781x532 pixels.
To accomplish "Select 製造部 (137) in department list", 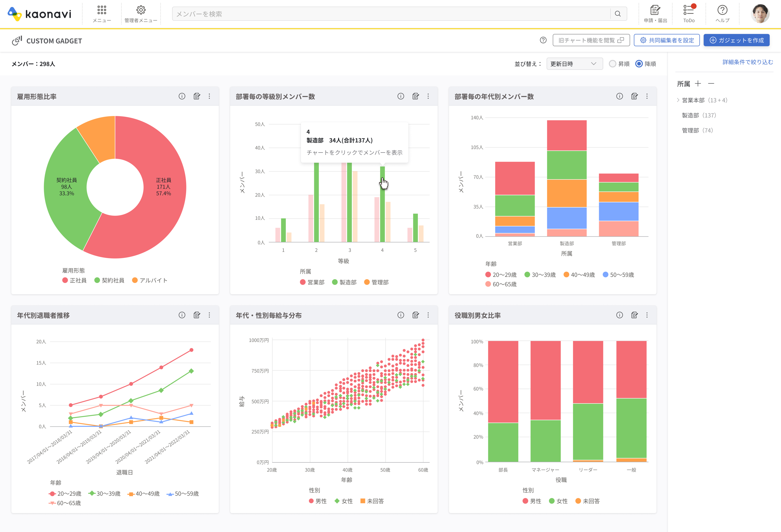I will coord(699,115).
